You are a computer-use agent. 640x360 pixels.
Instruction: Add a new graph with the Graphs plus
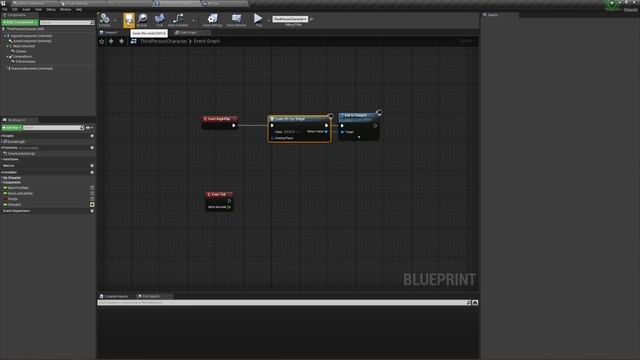[92, 136]
